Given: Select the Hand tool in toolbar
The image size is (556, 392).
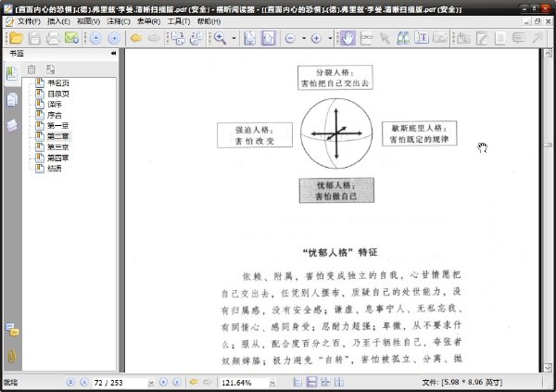Looking at the screenshot, I should click(347, 38).
